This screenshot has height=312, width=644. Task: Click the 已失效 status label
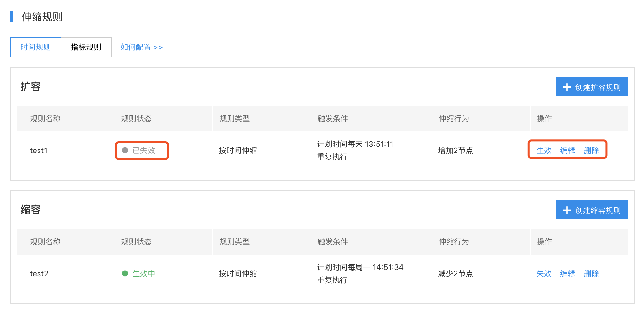click(x=144, y=150)
